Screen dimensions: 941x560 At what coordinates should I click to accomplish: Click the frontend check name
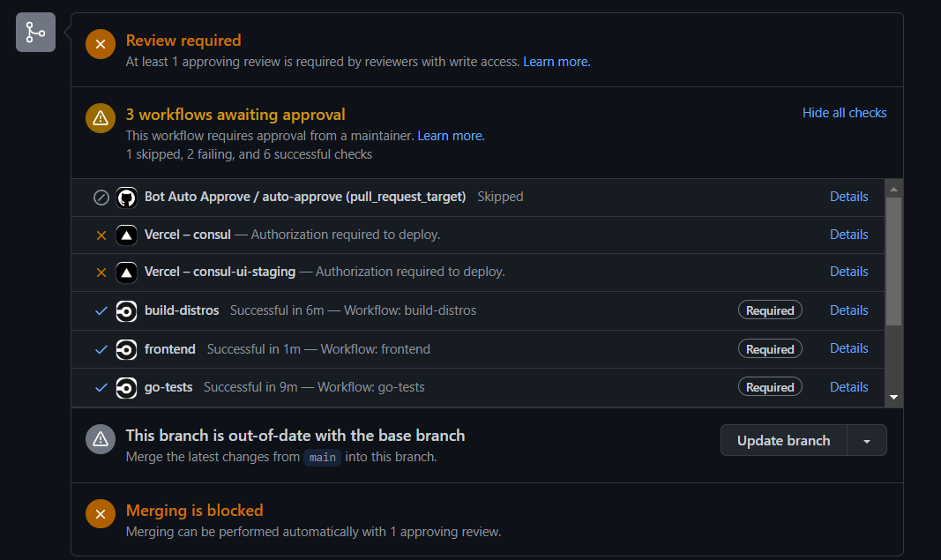[x=170, y=349]
